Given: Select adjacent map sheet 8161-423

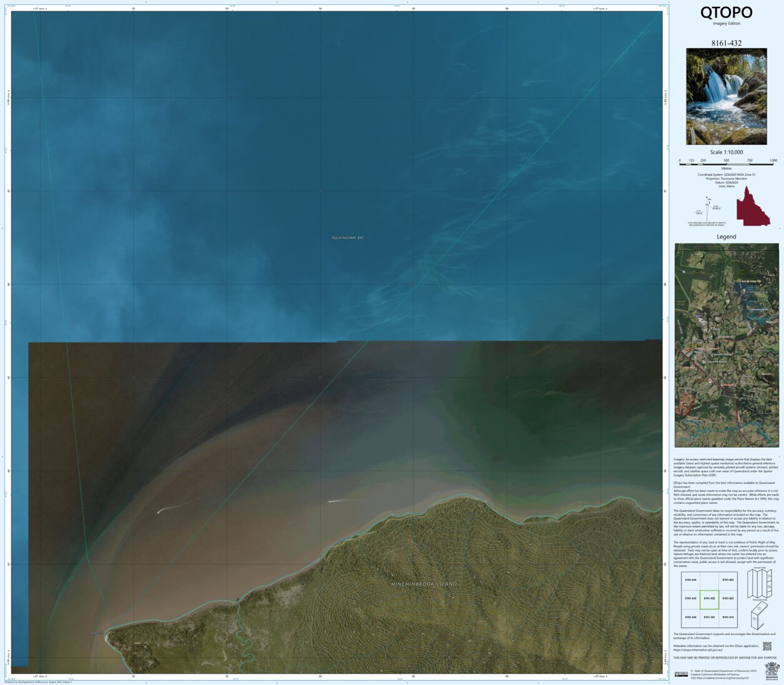Looking at the screenshot, I should pyautogui.click(x=728, y=598).
